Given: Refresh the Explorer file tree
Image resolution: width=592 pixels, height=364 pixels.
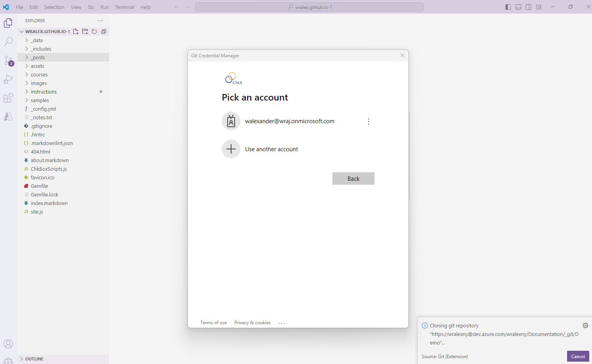Looking at the screenshot, I should pyautogui.click(x=94, y=32).
